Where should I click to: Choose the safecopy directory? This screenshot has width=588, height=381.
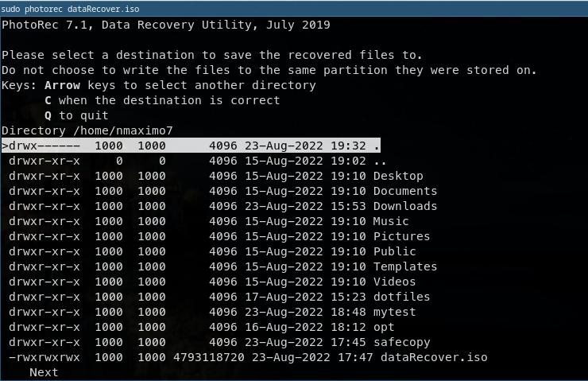[x=400, y=342]
